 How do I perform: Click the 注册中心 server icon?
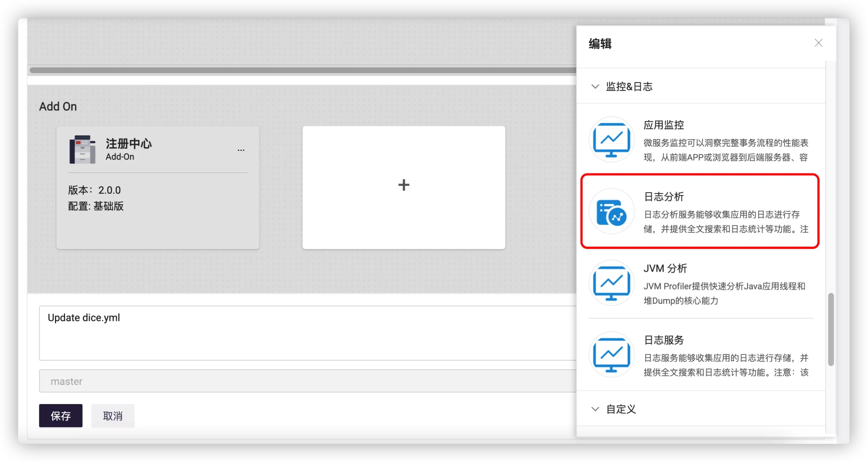pyautogui.click(x=83, y=150)
